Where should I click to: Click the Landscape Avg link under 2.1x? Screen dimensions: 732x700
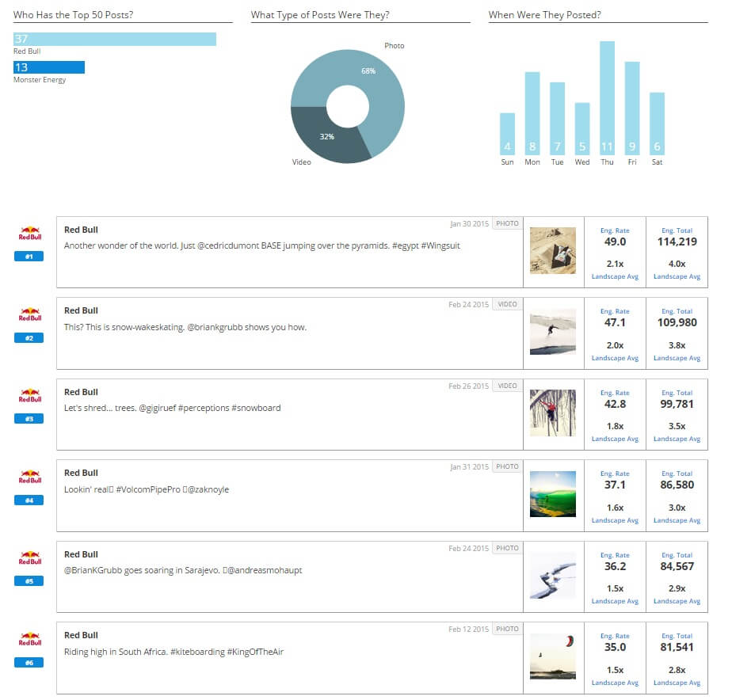615,276
